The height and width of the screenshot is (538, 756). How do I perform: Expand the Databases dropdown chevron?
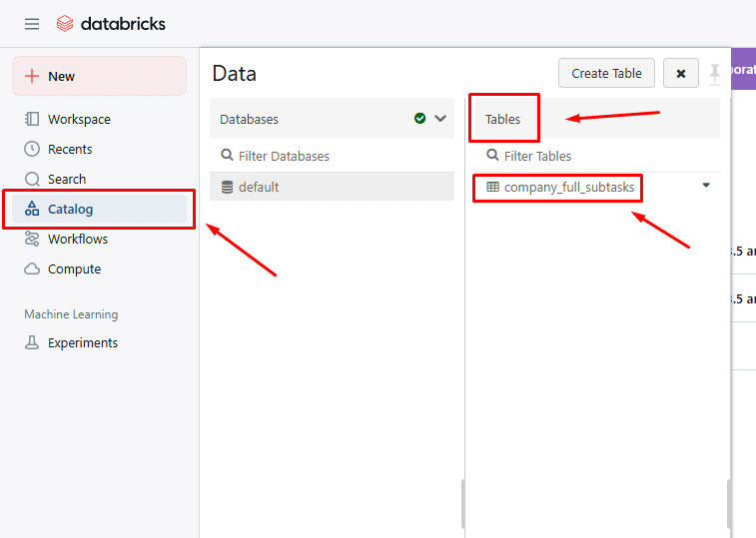(440, 119)
